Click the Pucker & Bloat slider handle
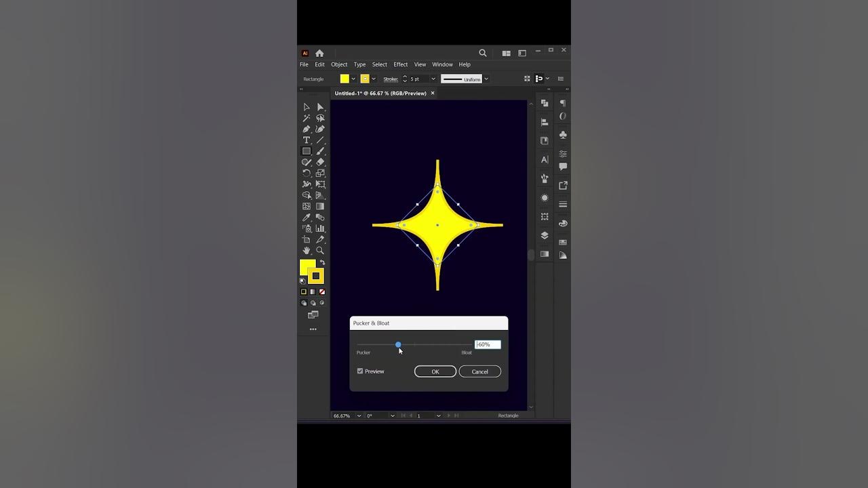The width and height of the screenshot is (868, 488). point(398,345)
